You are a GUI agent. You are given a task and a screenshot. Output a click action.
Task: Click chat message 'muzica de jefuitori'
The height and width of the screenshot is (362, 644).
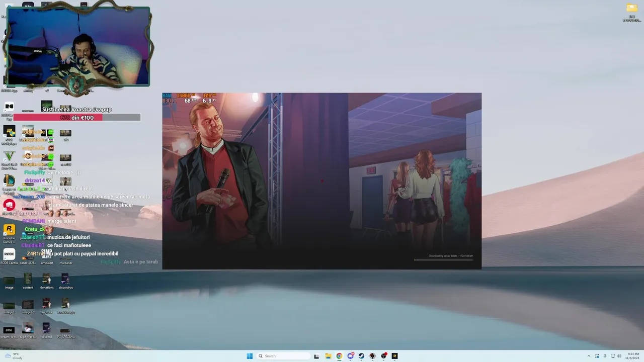point(68,237)
